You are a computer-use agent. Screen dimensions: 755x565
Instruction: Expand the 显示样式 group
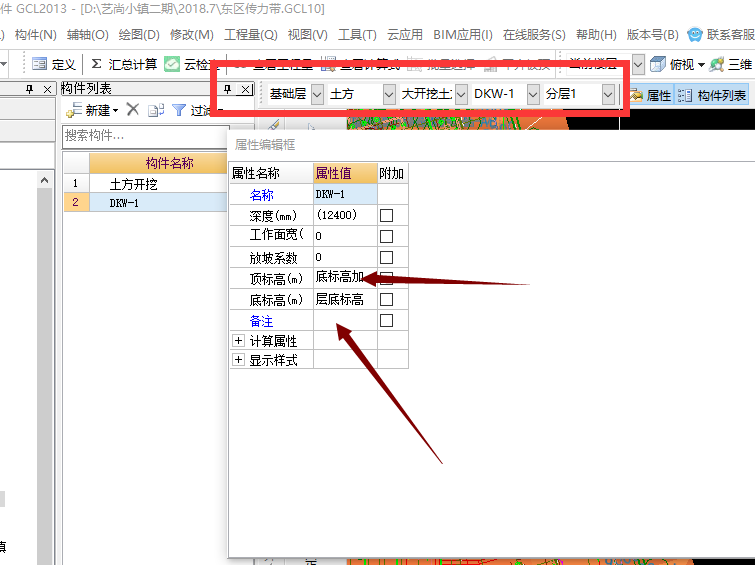click(x=238, y=359)
